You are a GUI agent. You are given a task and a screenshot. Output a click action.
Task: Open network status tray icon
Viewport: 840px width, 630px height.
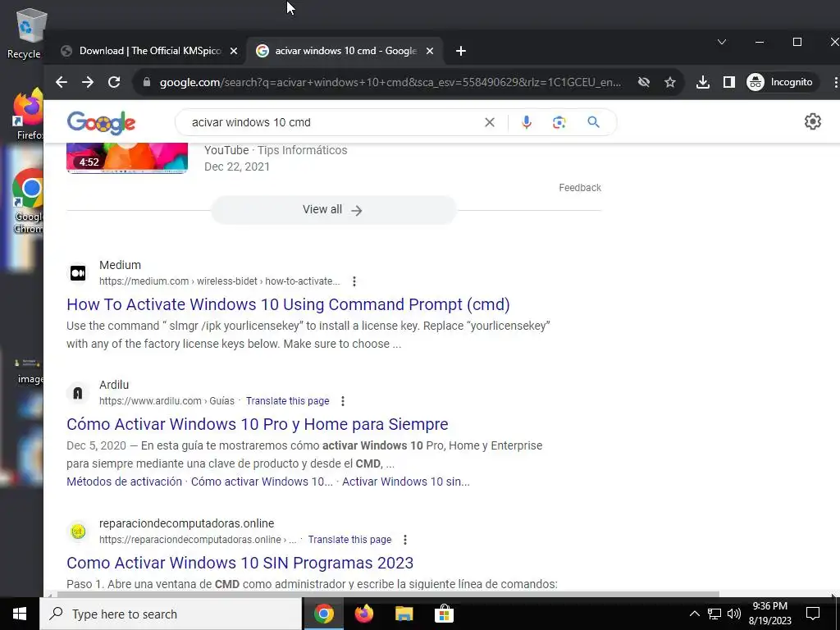click(x=714, y=614)
